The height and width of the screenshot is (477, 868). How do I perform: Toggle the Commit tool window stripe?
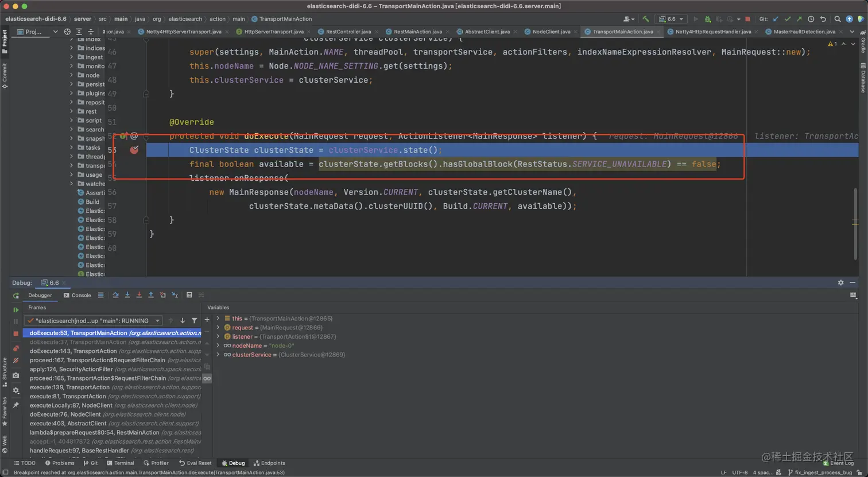tap(5, 75)
